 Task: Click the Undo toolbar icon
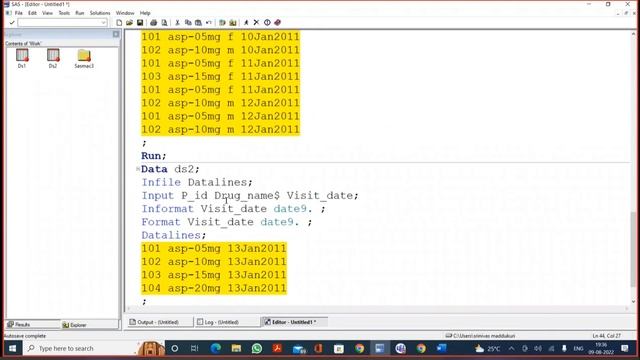[209, 22]
